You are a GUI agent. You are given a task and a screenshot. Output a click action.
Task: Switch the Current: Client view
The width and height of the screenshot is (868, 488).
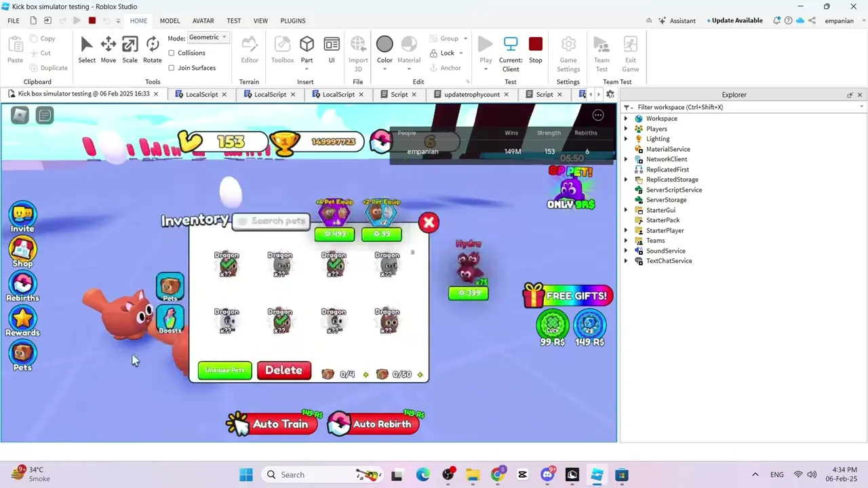click(x=511, y=54)
